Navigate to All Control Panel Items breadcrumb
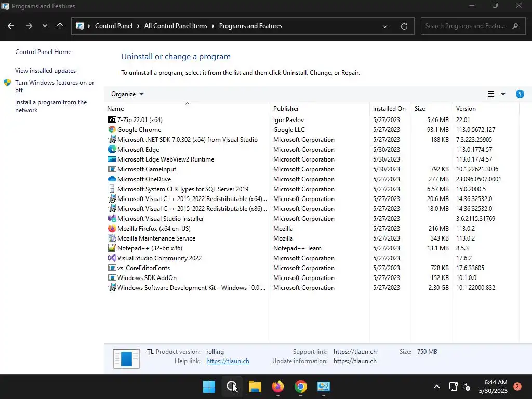 176,26
